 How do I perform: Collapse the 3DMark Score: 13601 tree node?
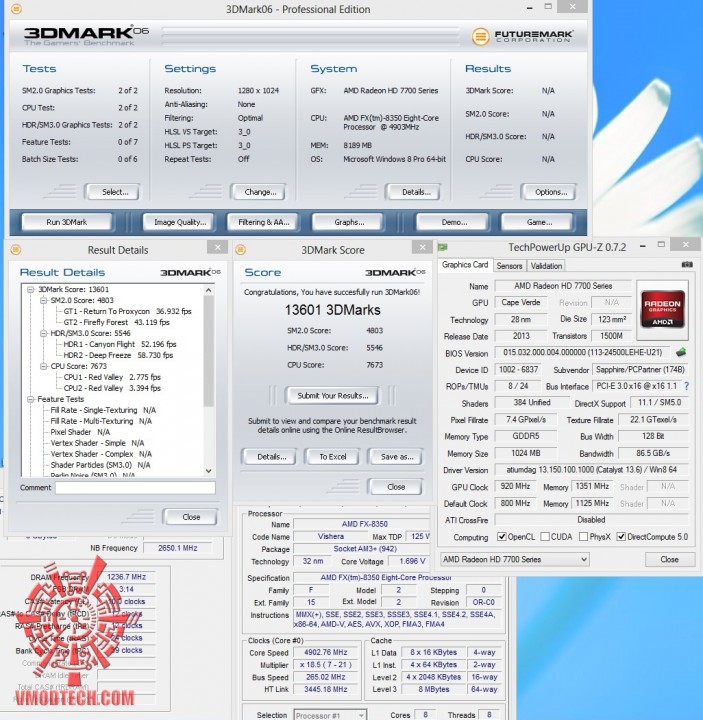tap(31, 289)
